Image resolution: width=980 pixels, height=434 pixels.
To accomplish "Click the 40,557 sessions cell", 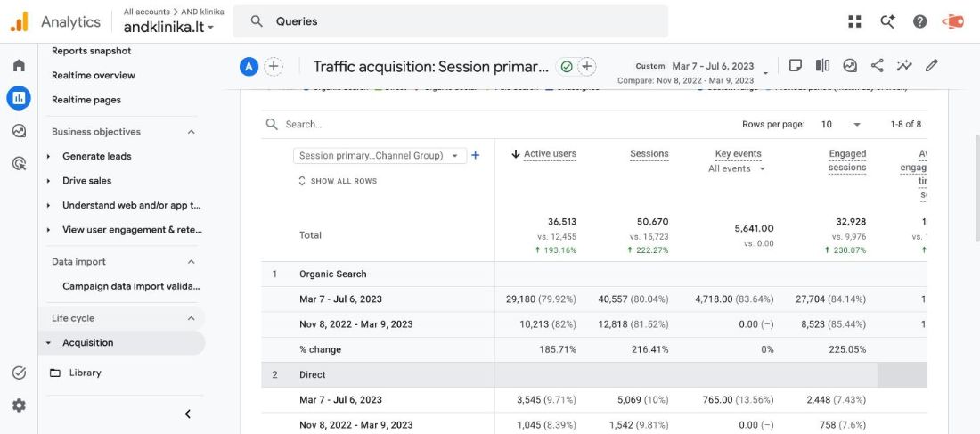I will pos(633,299).
